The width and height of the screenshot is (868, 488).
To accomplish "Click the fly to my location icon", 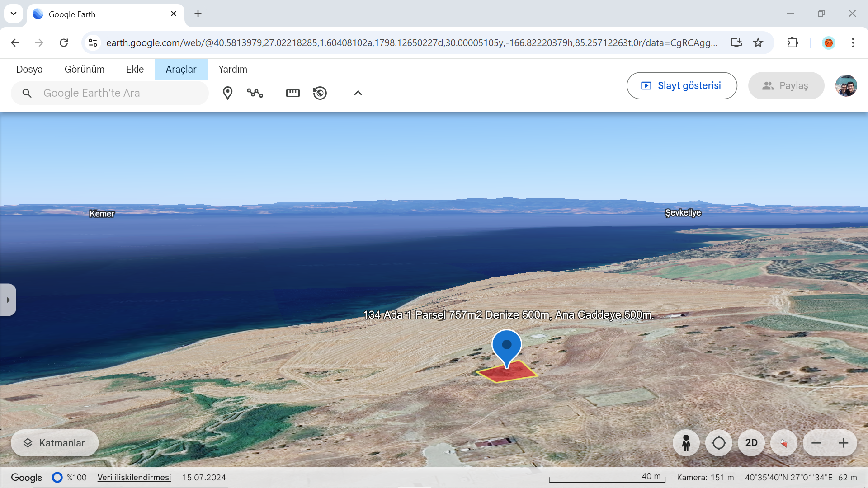I will tap(718, 443).
